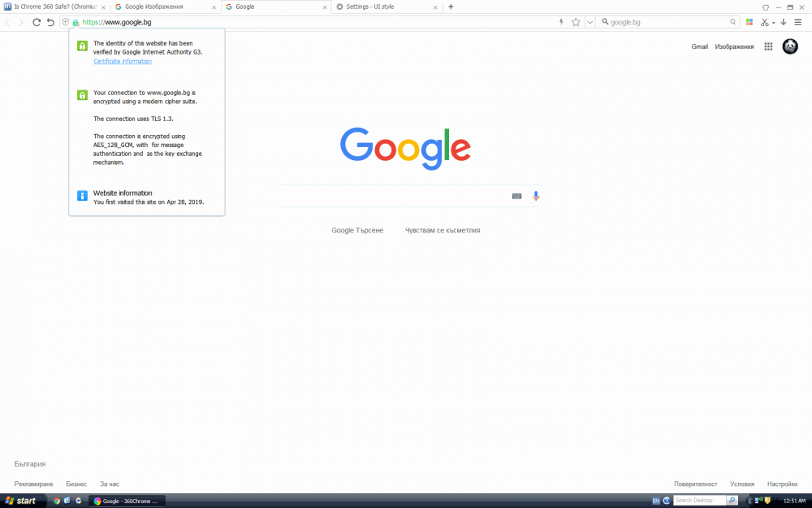Switch to the 'Settings - UI style' tab

tap(382, 7)
